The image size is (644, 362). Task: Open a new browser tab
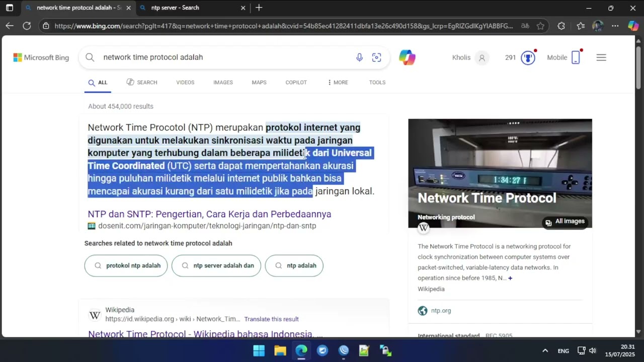(259, 8)
